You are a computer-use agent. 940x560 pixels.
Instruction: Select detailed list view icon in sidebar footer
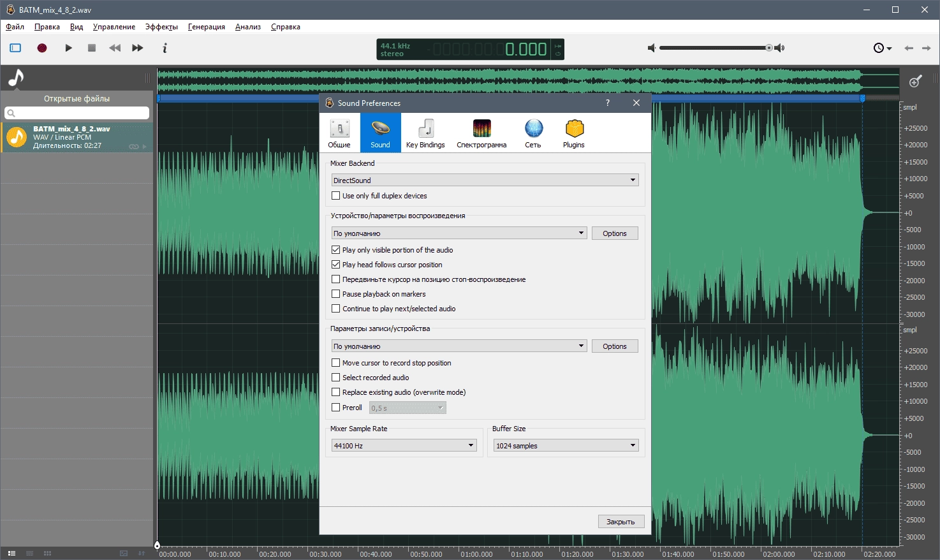coord(11,553)
